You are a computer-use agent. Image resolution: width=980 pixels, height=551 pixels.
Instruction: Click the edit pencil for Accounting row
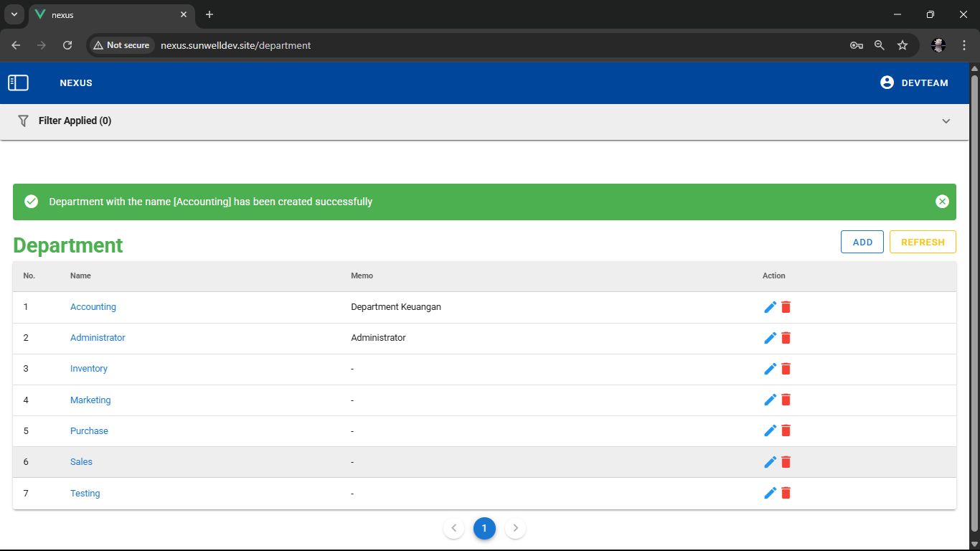[770, 307]
